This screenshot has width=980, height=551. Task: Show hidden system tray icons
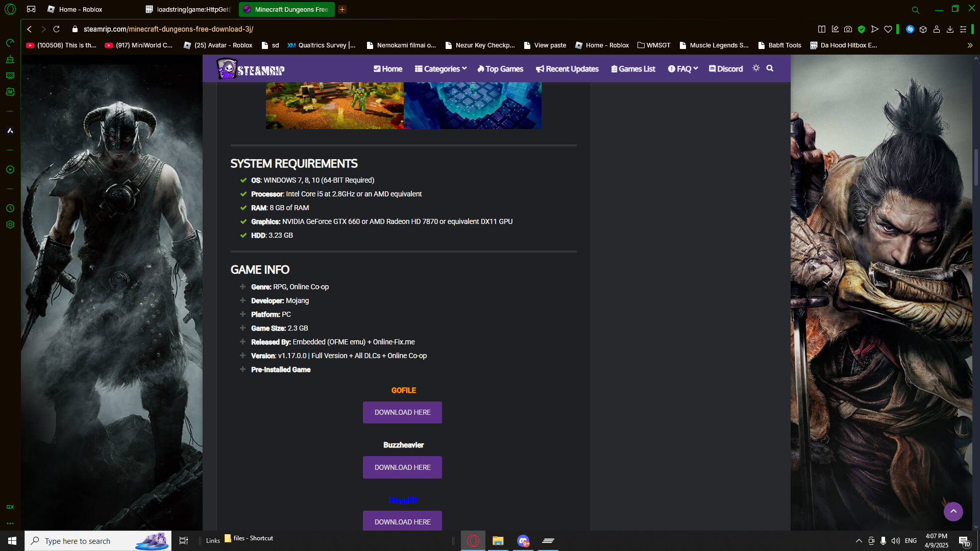coord(859,541)
